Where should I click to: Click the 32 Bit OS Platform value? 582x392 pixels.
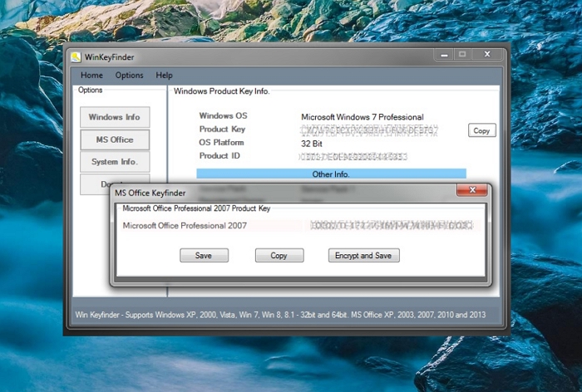click(x=312, y=144)
